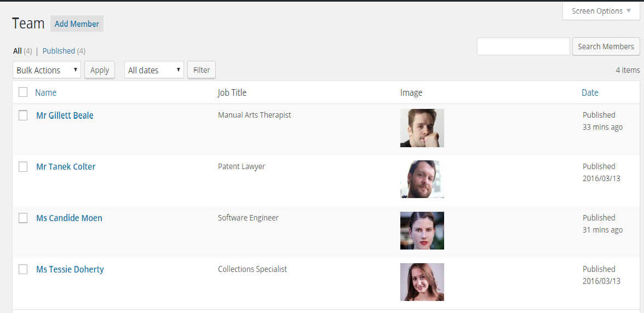Screen dimensions: 644x313
Task: Expand the All dates filter dropdown
Action: pyautogui.click(x=154, y=70)
